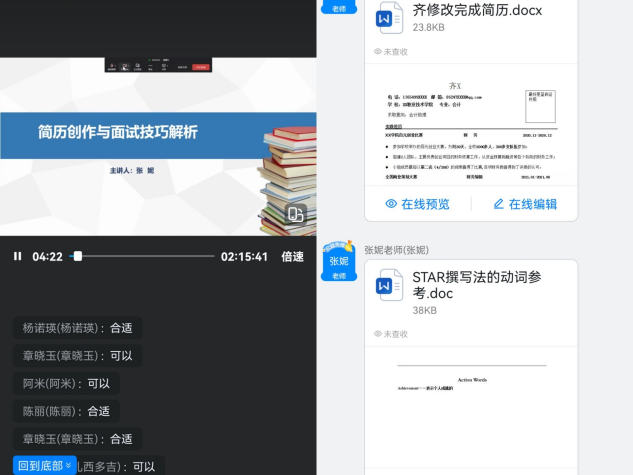Image resolution: width=633 pixels, height=475 pixels.
Task: Pause the video playback
Action: (17, 256)
